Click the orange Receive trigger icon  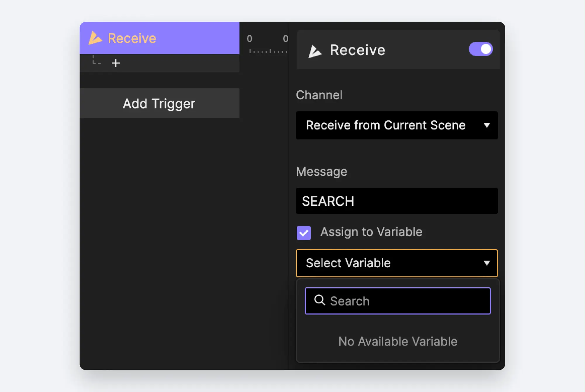(x=95, y=38)
